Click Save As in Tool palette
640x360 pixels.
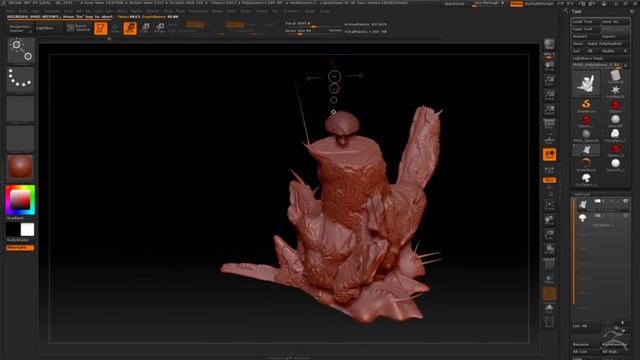point(615,22)
